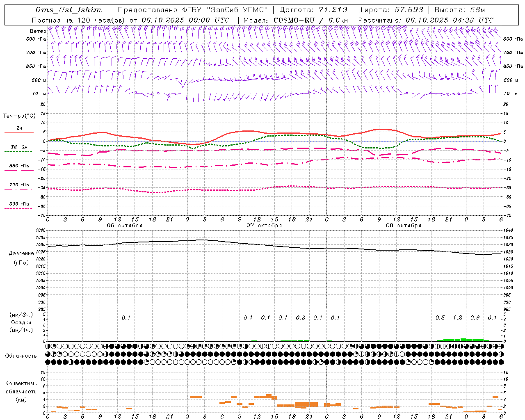
Task: Click the station name Oms_Ust_Ishim
Action: click(x=68, y=10)
